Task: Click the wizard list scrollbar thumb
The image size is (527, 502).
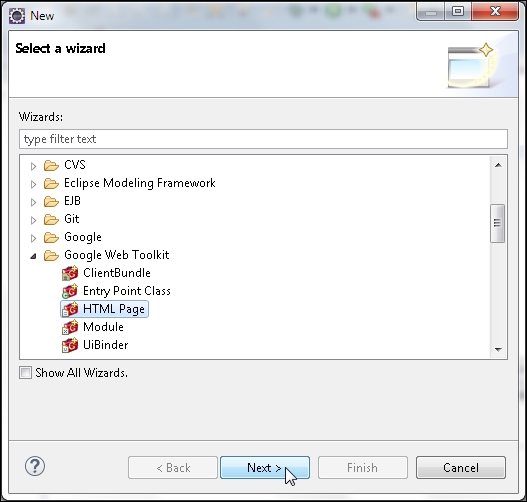Action: [497, 223]
